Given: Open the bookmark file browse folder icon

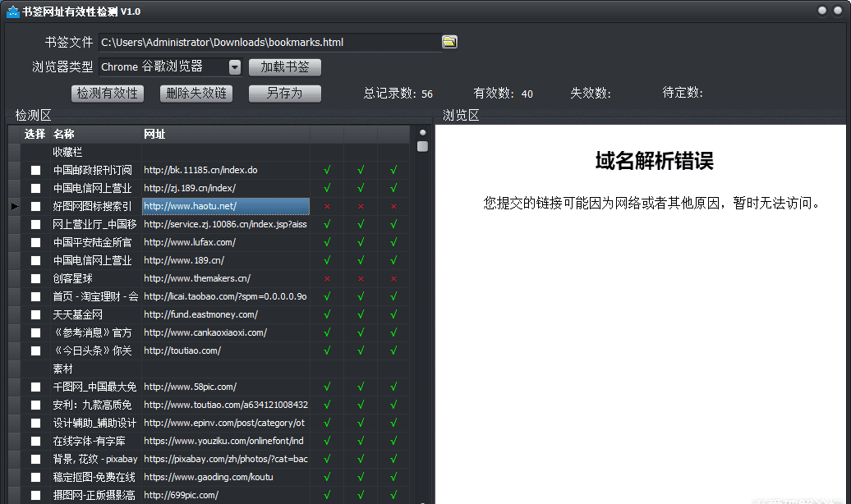Looking at the screenshot, I should coord(449,42).
